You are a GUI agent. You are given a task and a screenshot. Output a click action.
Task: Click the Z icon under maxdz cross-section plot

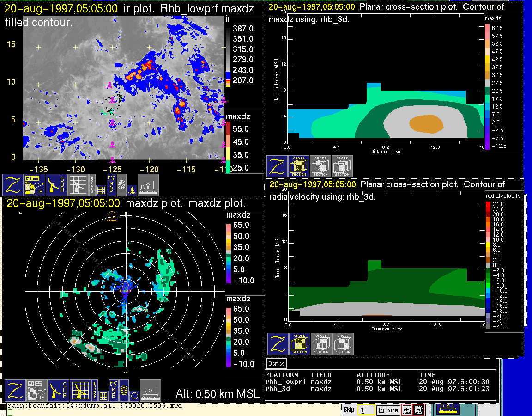[277, 166]
